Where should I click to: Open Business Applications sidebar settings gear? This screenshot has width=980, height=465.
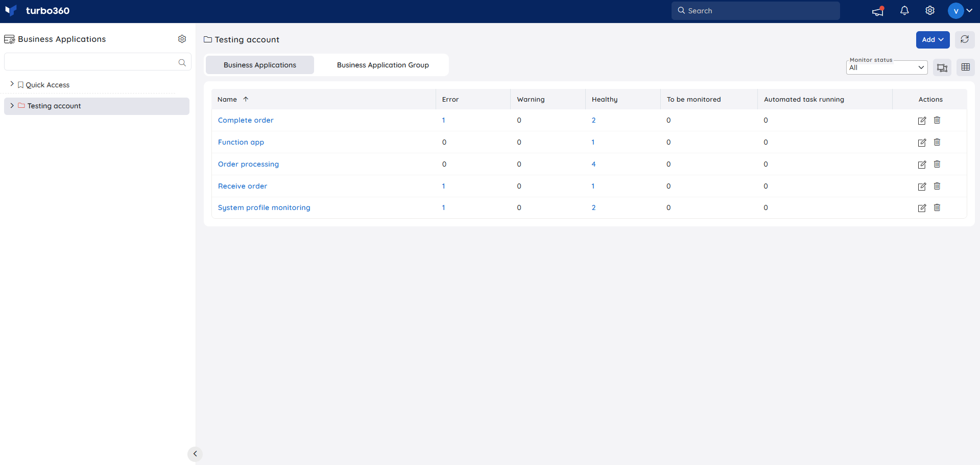point(182,39)
